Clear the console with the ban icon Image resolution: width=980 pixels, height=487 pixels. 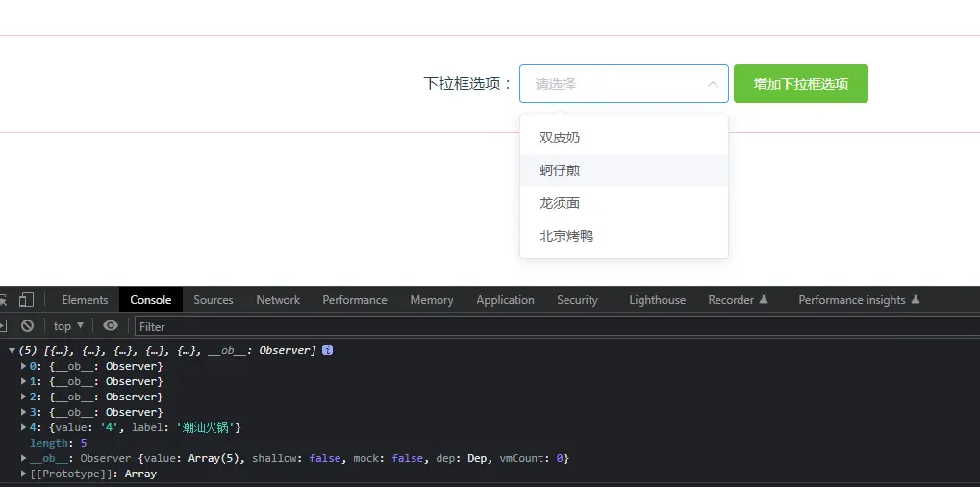coord(27,325)
